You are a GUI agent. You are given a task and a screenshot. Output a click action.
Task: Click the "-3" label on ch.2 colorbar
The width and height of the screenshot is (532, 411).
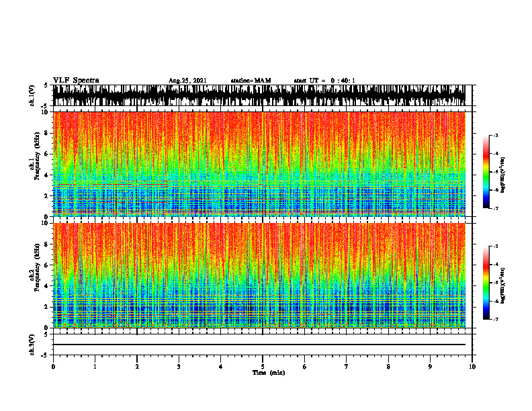[x=495, y=246]
